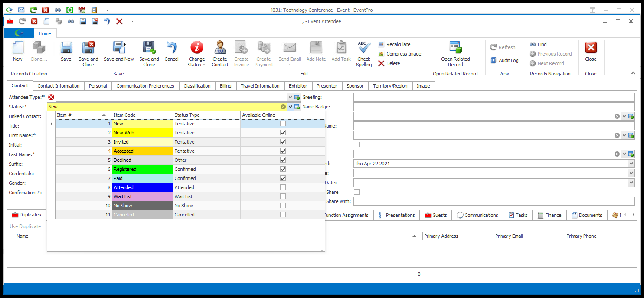Open the date dropdown for Thu Apr 22 2021
Screen dimensions: 644x298
(631, 164)
